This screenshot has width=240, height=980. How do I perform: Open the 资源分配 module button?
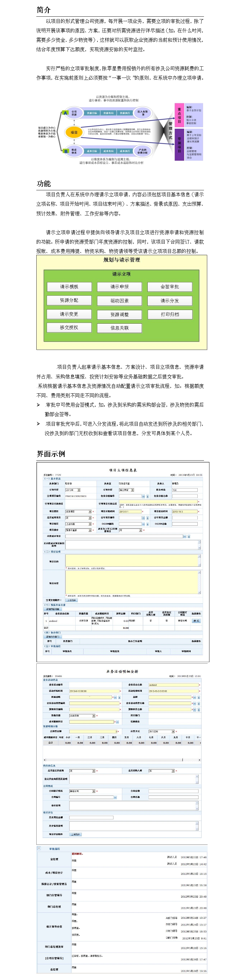pyautogui.click(x=69, y=300)
